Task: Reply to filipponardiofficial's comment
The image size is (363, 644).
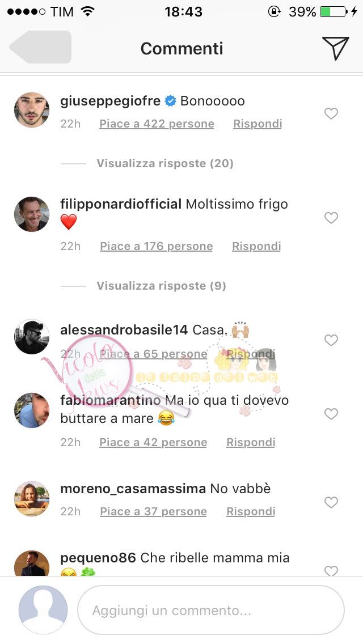Action: pos(256,247)
